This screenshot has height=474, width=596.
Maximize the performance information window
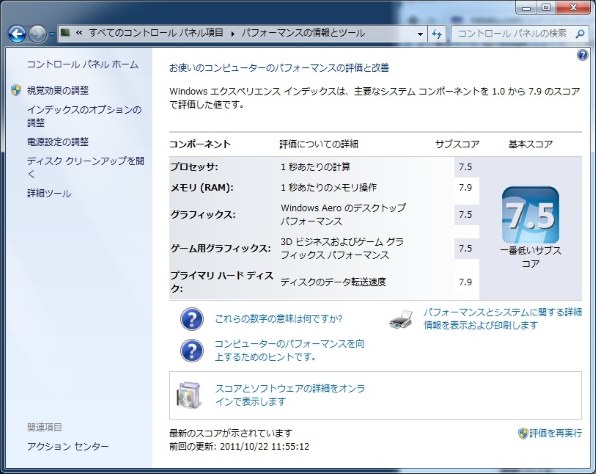(x=547, y=8)
